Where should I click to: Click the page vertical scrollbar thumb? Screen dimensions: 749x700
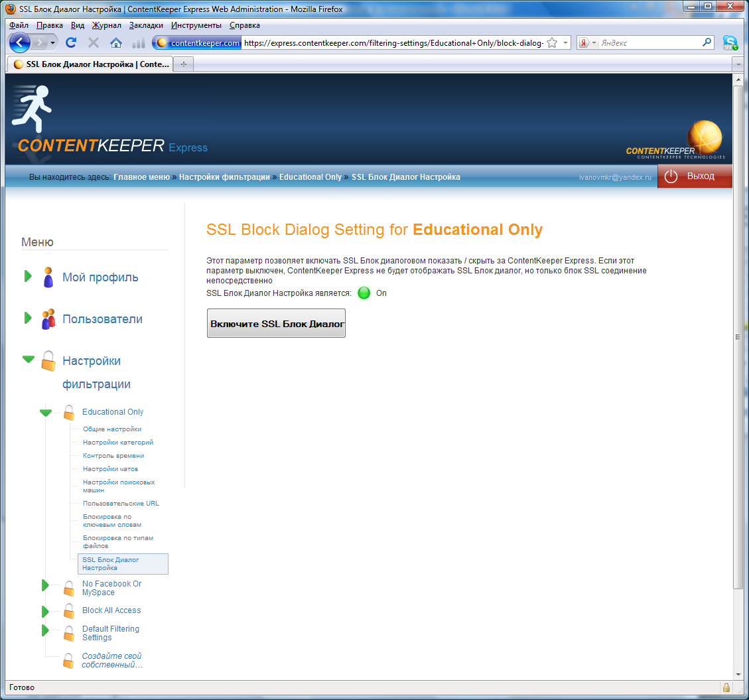click(738, 337)
